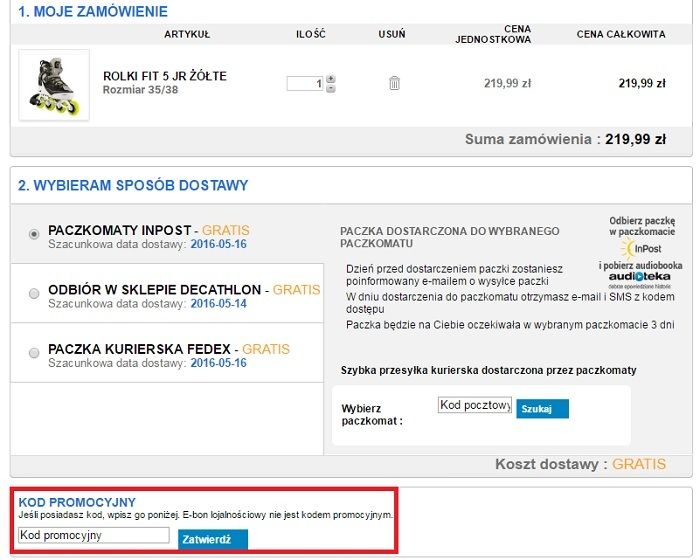Click the Szukaj button

click(x=542, y=409)
